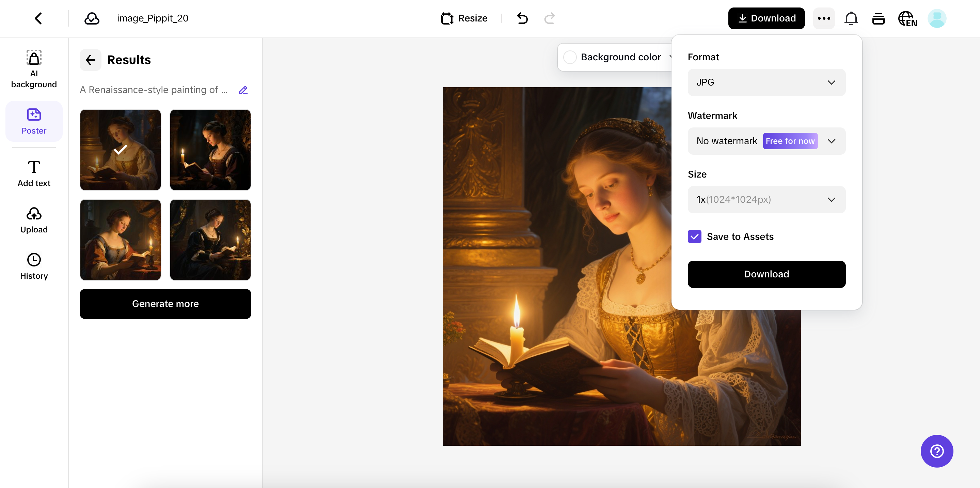Uncheck the Save to Assets checkbox
Screen dimensions: 980x488
click(x=694, y=237)
